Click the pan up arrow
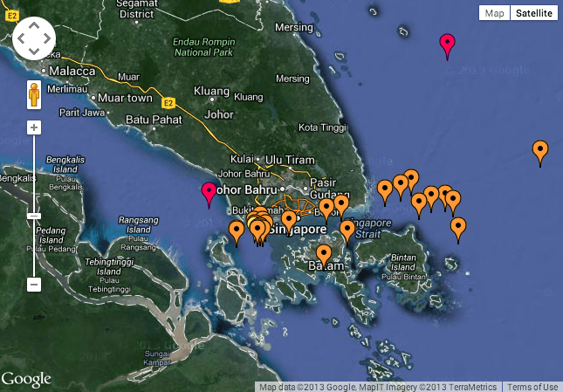Screen dimensions: 563x392 pyautogui.click(x=34, y=24)
